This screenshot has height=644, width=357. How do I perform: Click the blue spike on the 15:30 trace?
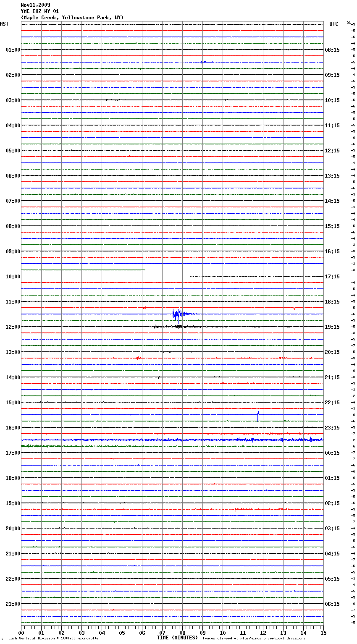pos(258,416)
